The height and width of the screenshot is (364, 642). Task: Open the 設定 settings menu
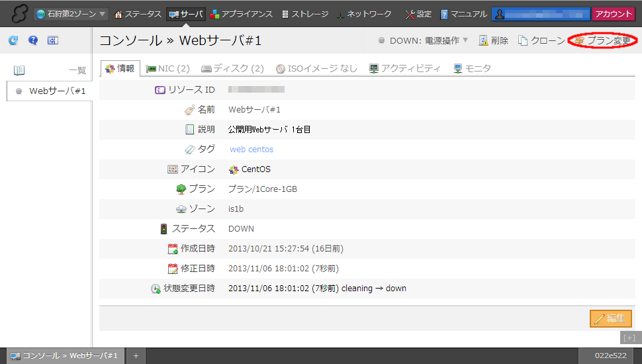[418, 14]
